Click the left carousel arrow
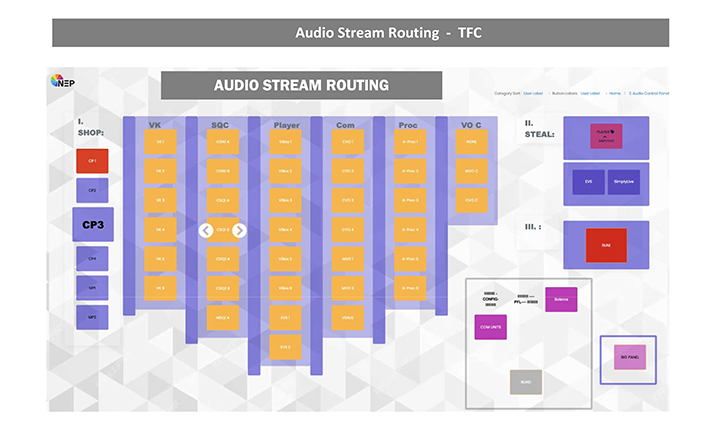The width and height of the screenshot is (715, 429). [205, 230]
